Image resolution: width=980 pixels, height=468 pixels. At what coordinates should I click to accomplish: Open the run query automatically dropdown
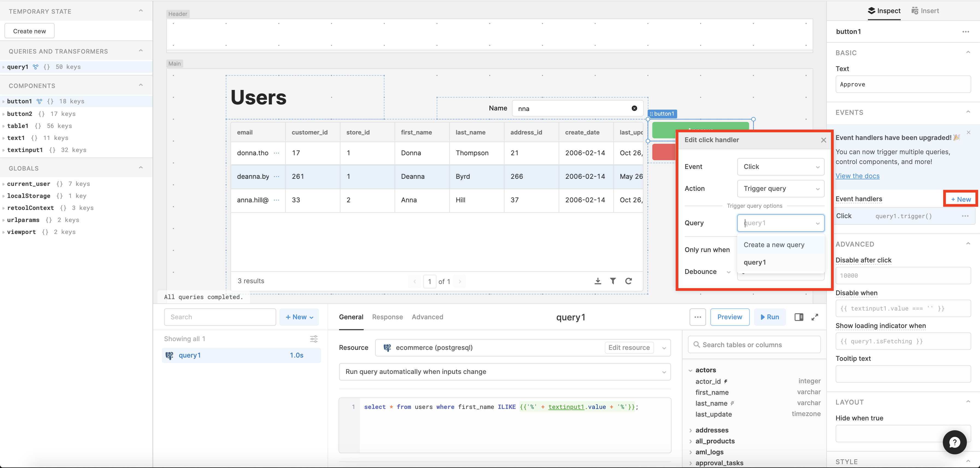504,372
